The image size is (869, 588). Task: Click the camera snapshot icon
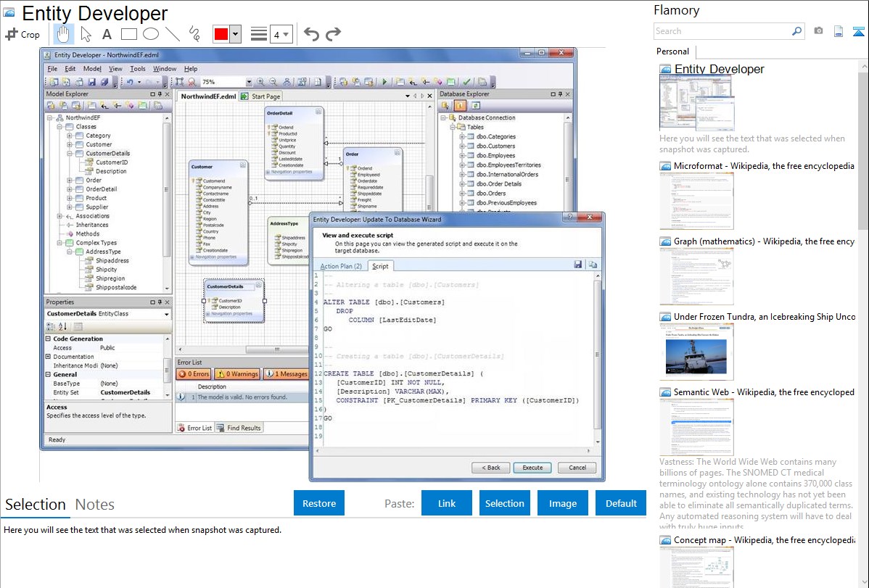coord(818,31)
